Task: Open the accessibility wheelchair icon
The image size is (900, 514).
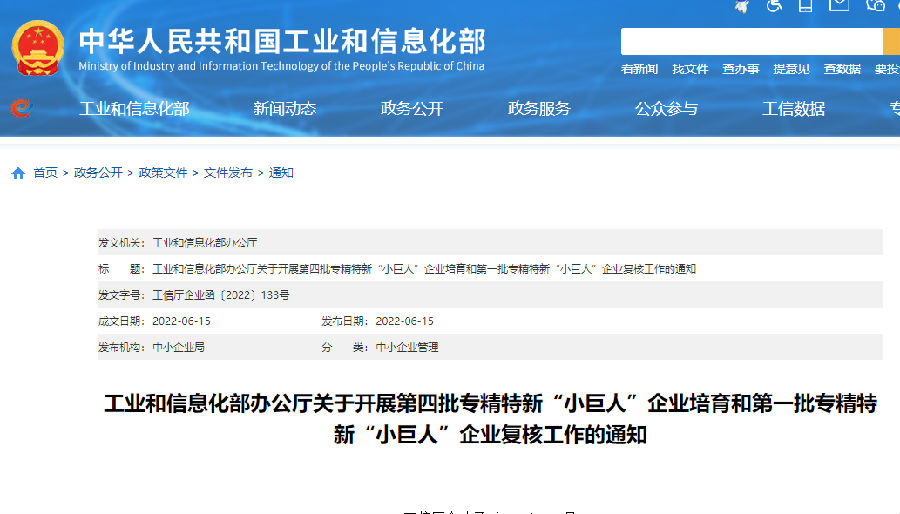Action: point(773,6)
